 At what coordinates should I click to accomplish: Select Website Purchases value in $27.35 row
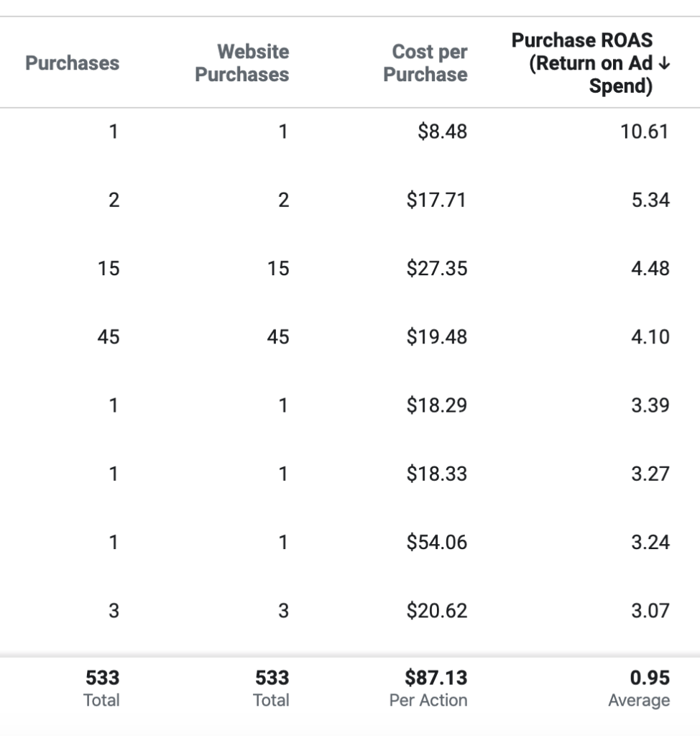tap(278, 269)
